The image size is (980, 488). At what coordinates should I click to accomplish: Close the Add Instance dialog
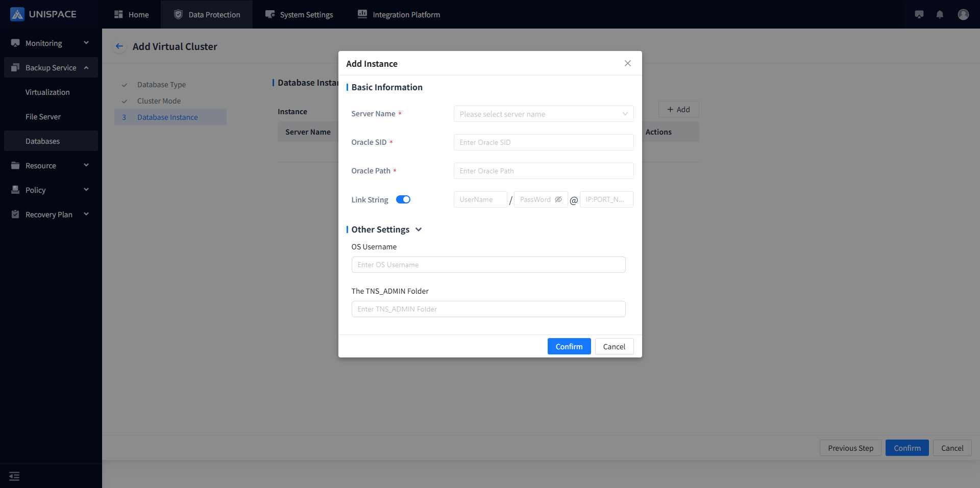pos(628,63)
